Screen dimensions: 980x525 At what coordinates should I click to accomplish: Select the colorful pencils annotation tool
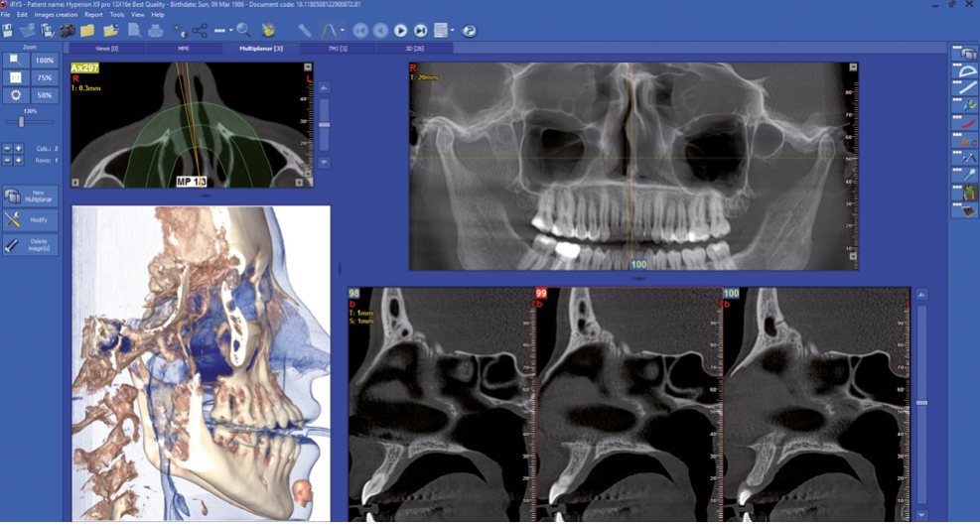pos(964,105)
